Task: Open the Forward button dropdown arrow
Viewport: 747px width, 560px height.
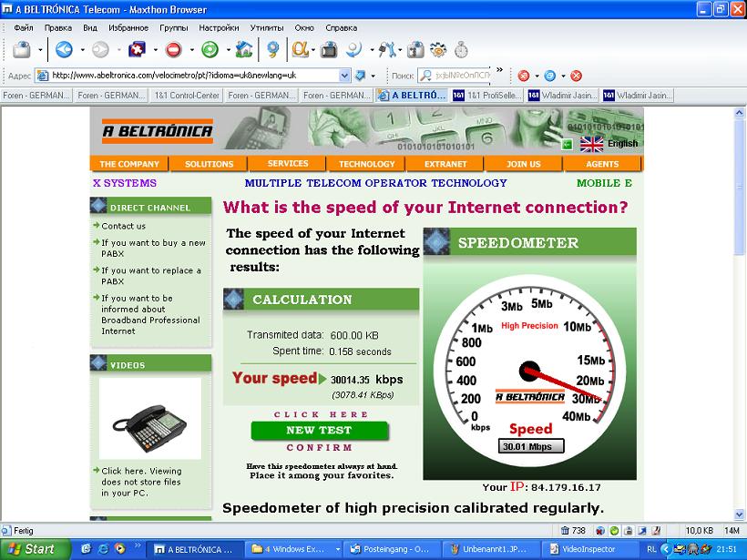Action: click(118, 49)
